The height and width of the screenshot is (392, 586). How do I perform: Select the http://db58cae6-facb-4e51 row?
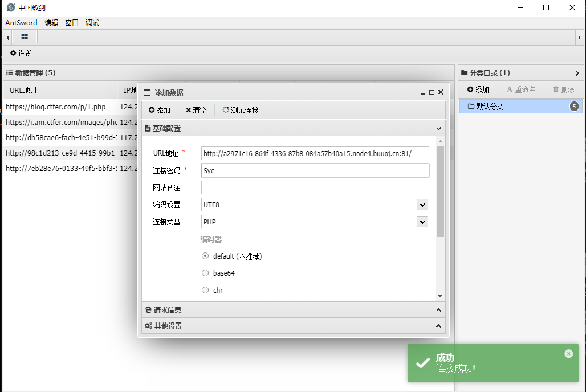(x=70, y=137)
